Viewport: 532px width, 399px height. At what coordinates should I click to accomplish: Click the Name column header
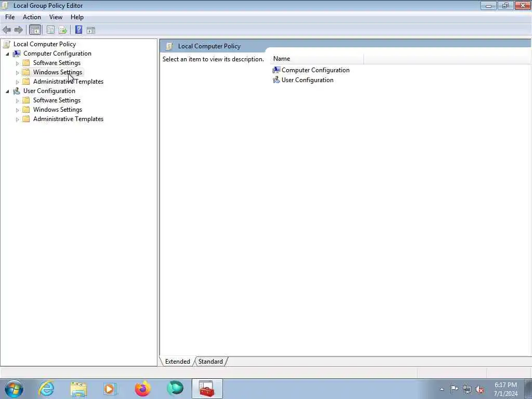[x=317, y=59]
